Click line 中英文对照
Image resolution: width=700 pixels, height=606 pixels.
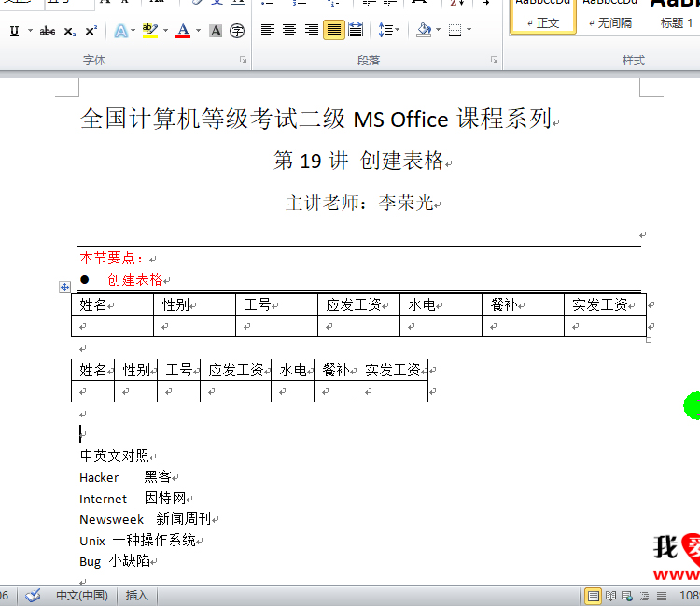coord(114,456)
